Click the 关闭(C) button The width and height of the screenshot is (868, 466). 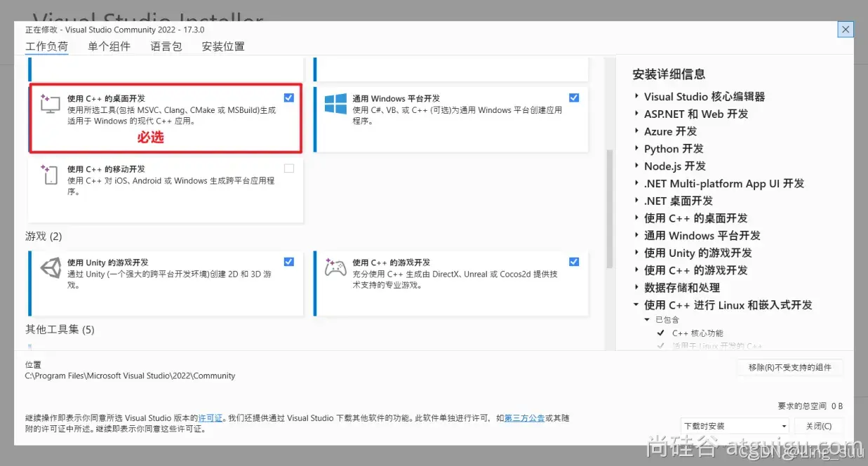819,426
